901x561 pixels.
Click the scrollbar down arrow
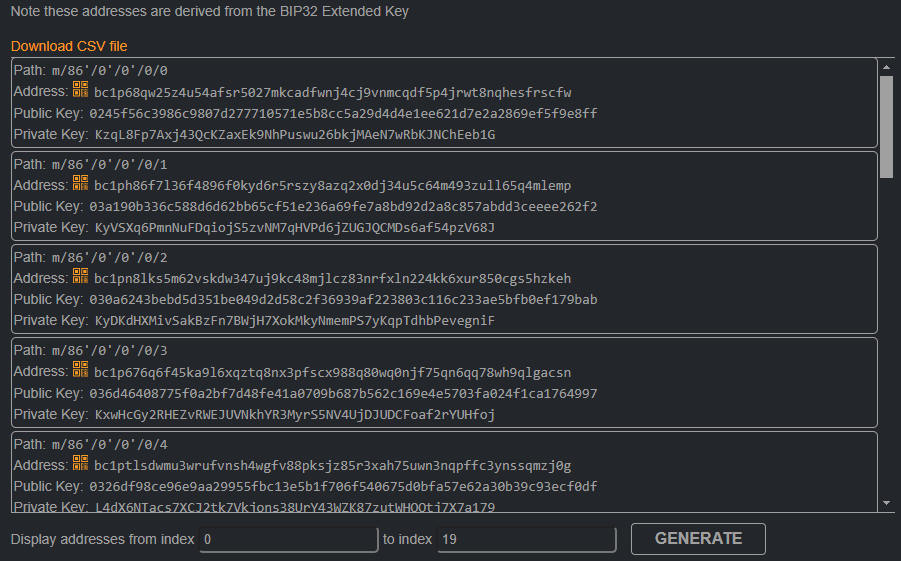(887, 503)
